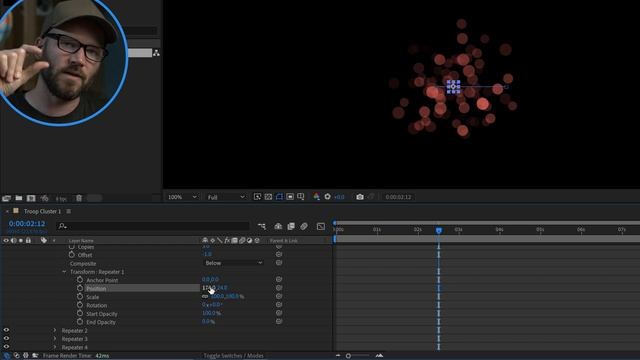Click property pick whip for Position
The image size is (640, 360).
coord(279,288)
